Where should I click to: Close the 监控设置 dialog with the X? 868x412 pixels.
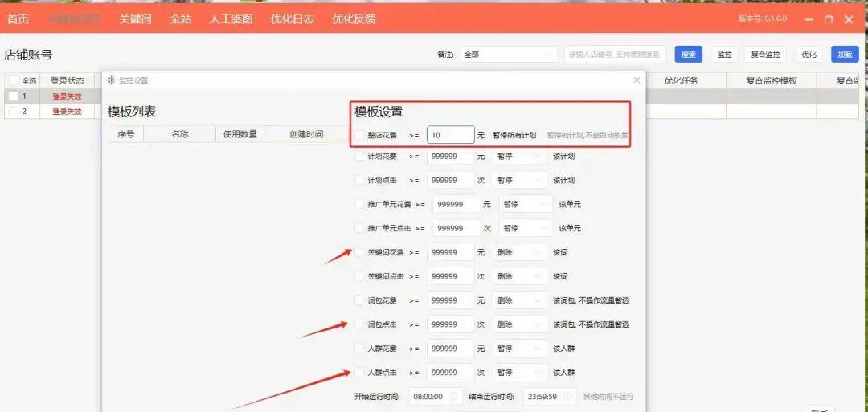(x=637, y=80)
